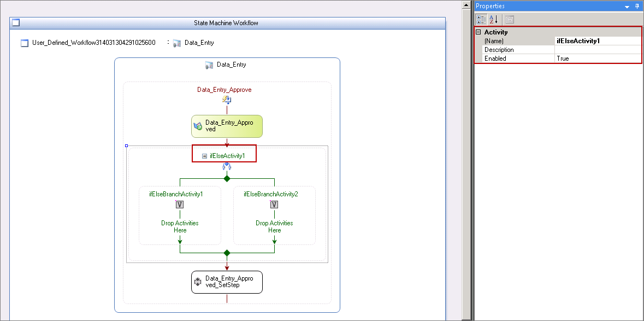This screenshot has height=321, width=644.
Task: Click validation marker on ifElseBranchActivity2
Action: click(x=274, y=205)
